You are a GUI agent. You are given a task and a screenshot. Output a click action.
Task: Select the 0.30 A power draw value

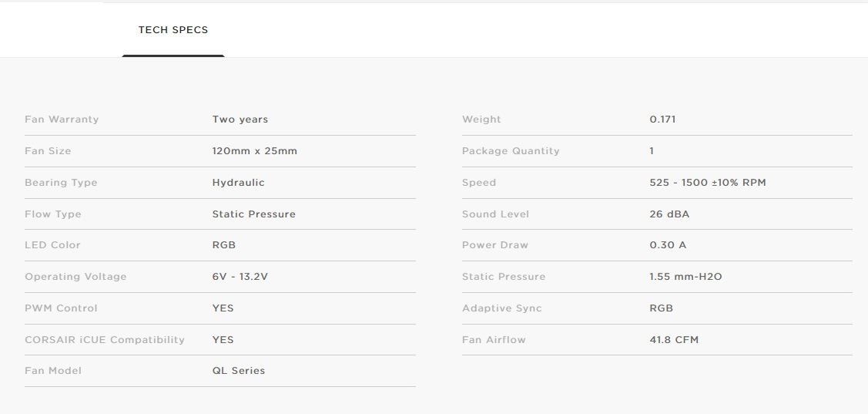click(668, 245)
